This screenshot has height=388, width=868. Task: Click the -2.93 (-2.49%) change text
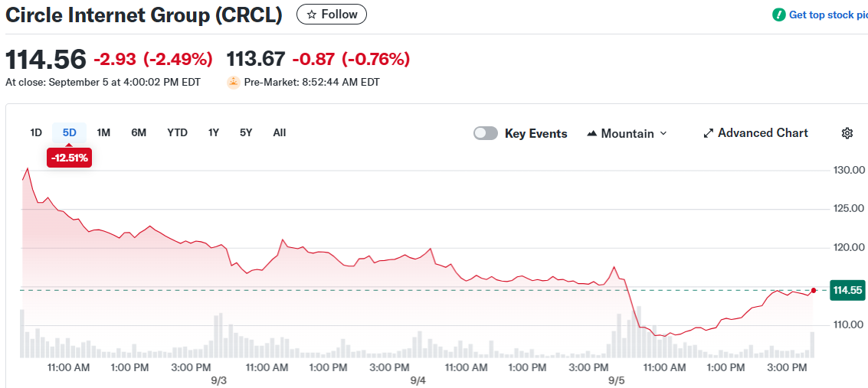[x=152, y=59]
